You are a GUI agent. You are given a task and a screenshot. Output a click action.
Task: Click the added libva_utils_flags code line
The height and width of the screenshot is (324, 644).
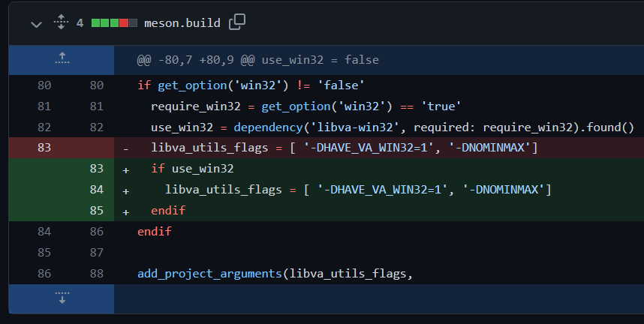tap(358, 189)
